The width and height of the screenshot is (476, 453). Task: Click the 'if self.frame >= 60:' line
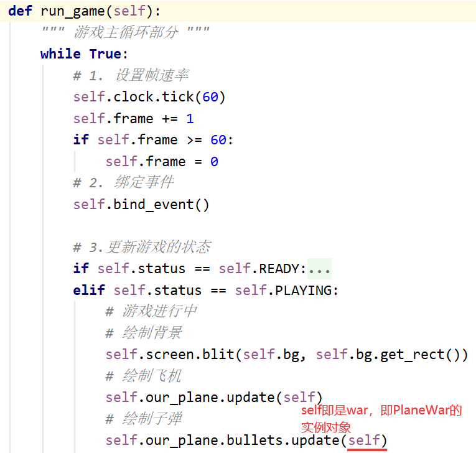point(153,140)
